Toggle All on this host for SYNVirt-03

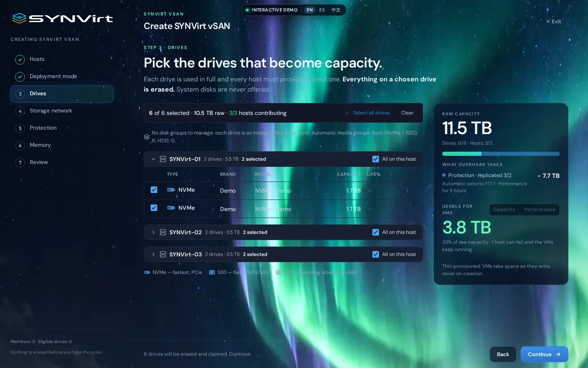pyautogui.click(x=376, y=254)
